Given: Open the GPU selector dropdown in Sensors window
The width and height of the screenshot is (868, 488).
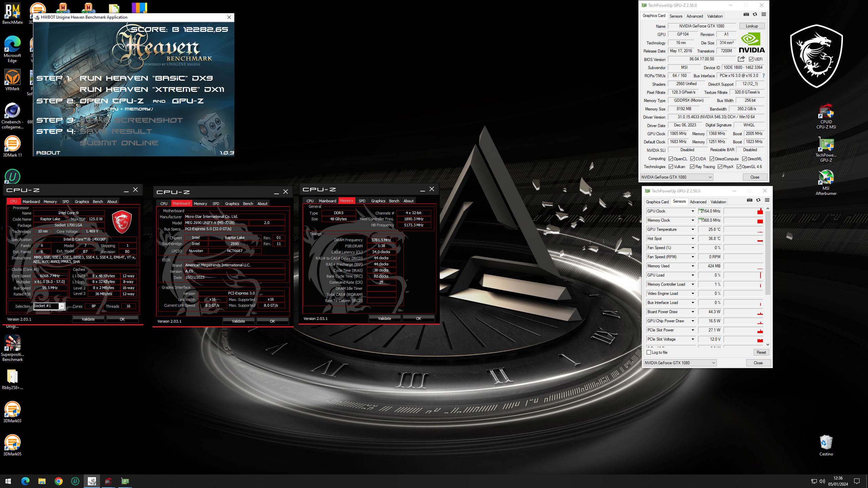Looking at the screenshot, I should point(680,363).
